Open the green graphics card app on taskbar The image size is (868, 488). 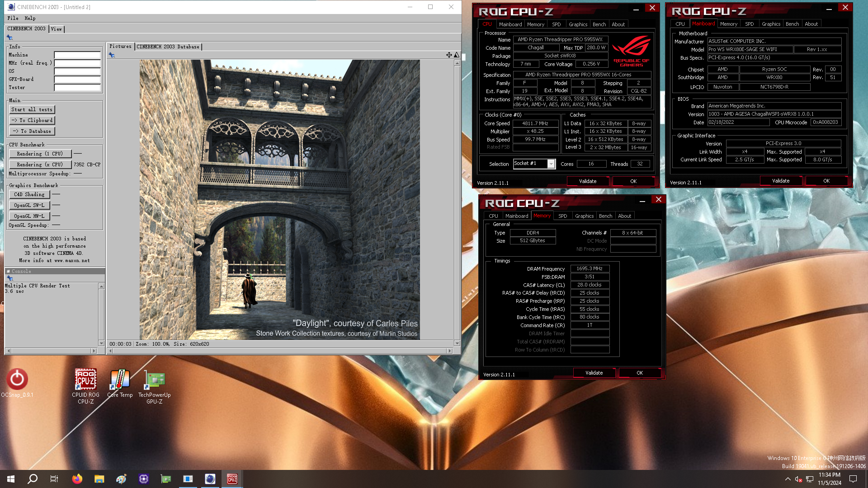click(166, 479)
